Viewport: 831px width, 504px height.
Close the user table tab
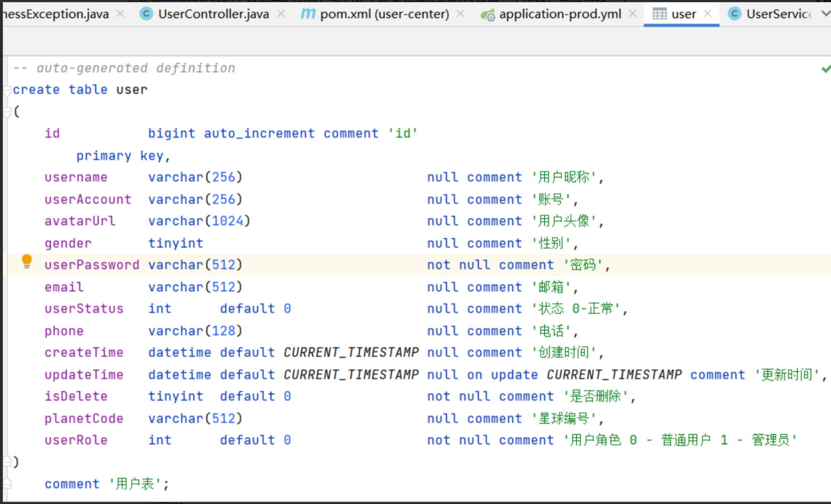(708, 14)
